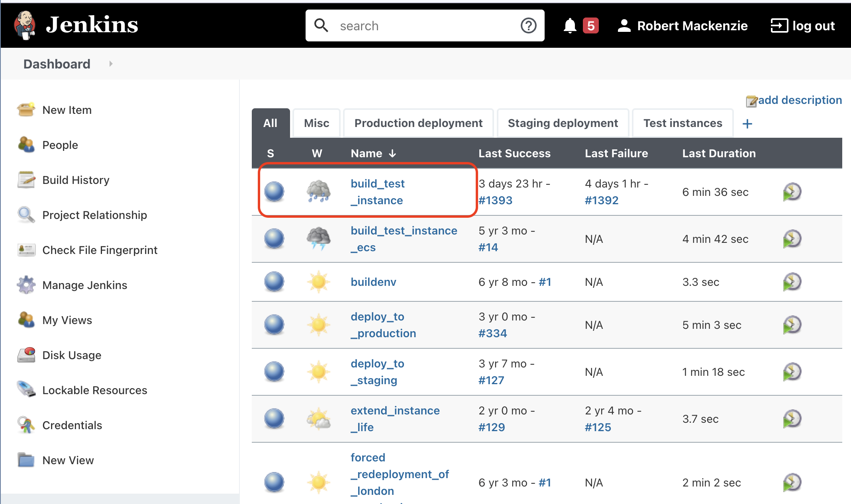Click the Lockable Resources USB icon
851x504 pixels.
(26, 390)
